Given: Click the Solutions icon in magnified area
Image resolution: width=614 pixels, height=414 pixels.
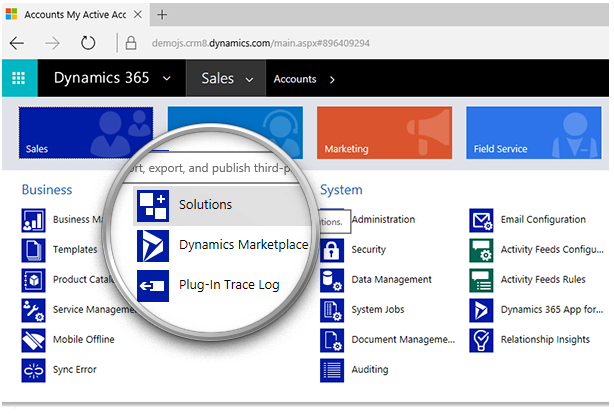Looking at the screenshot, I should tap(153, 206).
